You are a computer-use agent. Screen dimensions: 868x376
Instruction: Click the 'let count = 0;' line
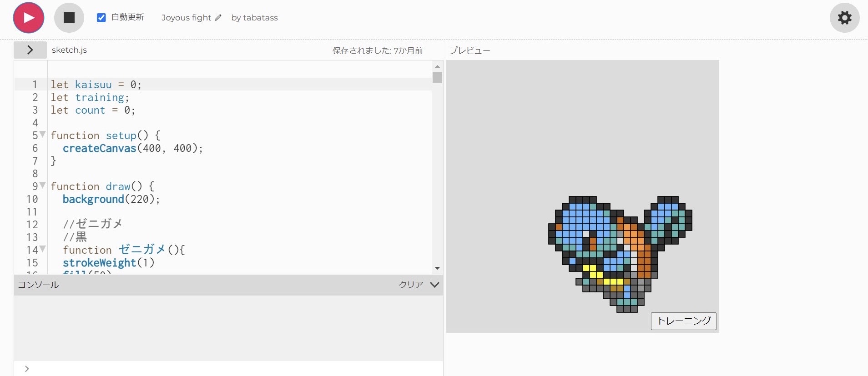[x=93, y=110]
